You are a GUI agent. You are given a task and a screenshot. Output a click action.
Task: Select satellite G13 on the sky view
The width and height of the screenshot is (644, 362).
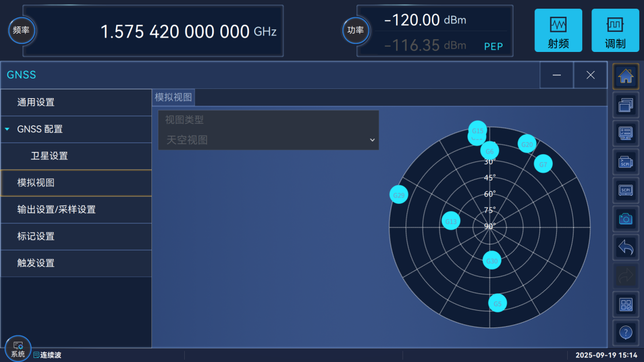pyautogui.click(x=451, y=221)
